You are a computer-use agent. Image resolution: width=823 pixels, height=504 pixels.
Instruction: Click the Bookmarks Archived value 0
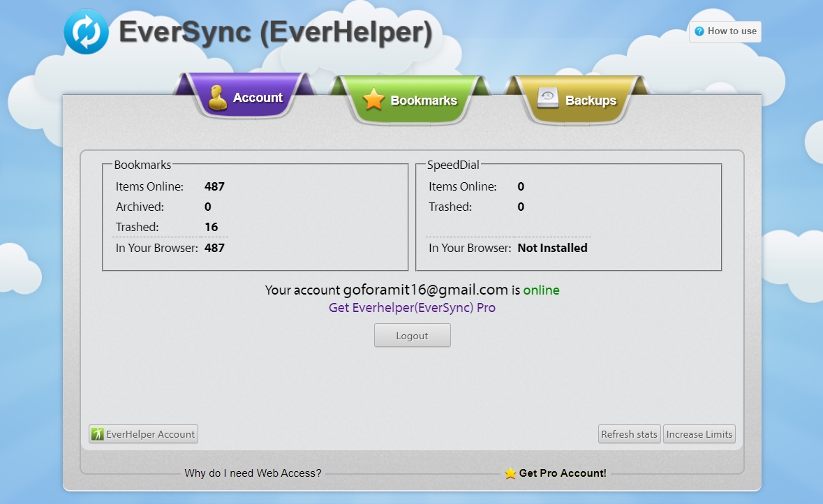208,207
